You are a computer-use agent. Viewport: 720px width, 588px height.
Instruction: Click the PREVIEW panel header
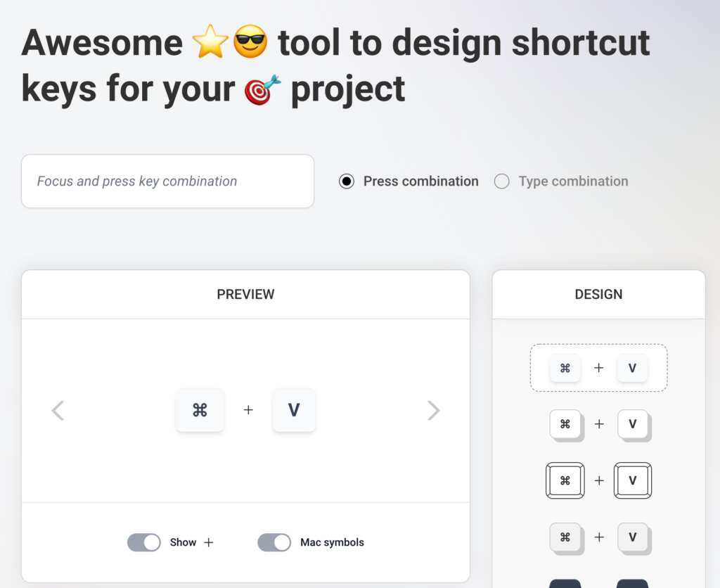pyautogui.click(x=245, y=294)
